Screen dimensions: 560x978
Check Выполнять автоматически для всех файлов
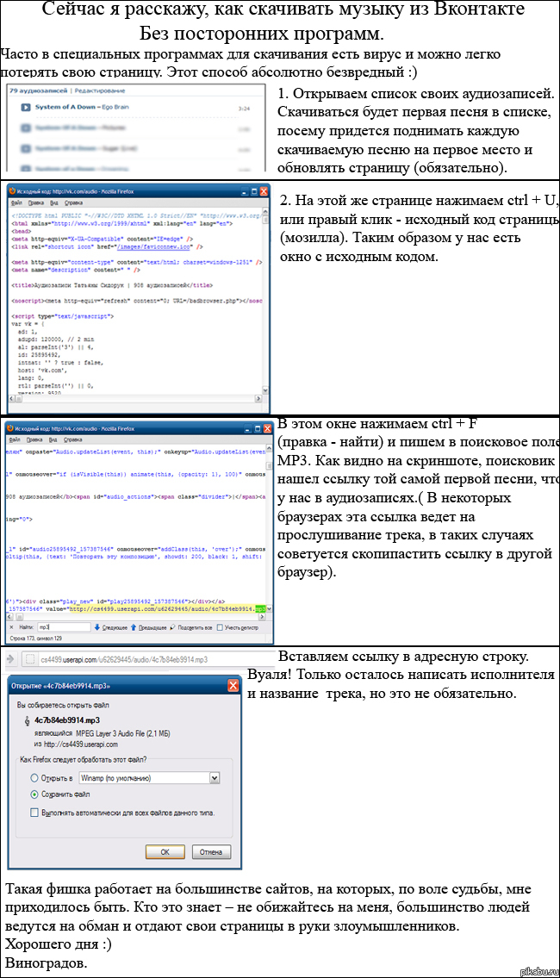[34, 813]
